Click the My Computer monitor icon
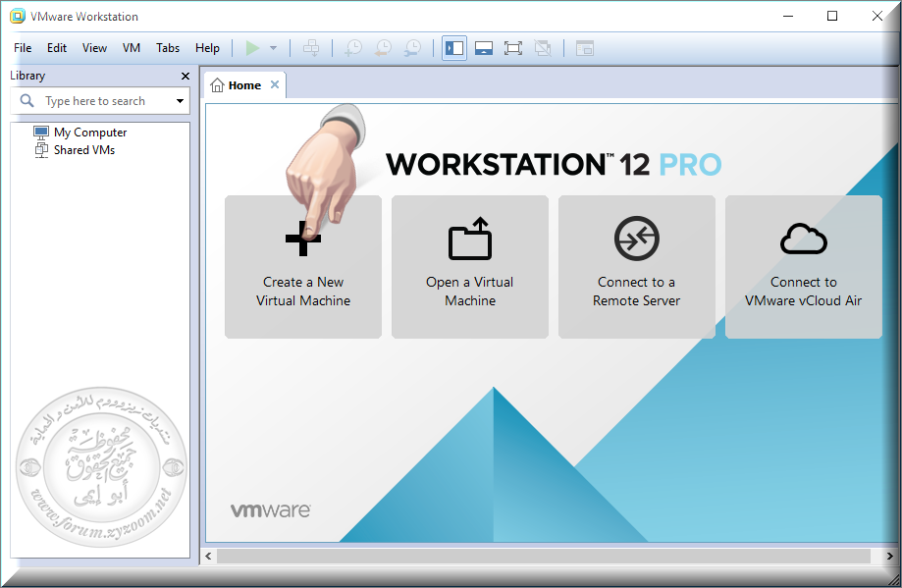Viewport: 902px width, 588px height. [x=41, y=133]
